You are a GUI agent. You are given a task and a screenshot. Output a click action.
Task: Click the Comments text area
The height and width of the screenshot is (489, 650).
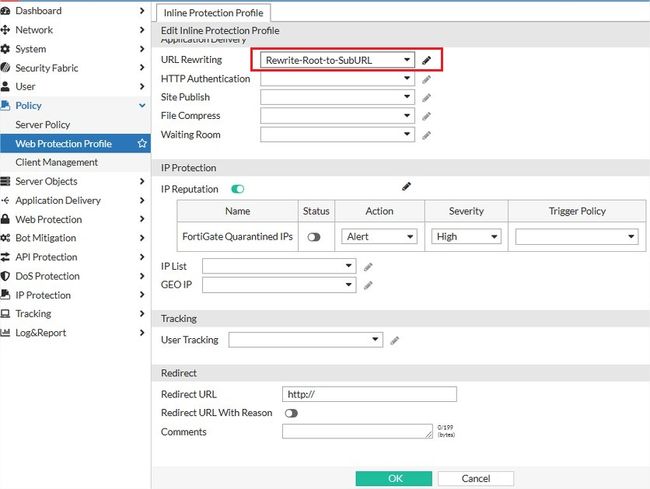[357, 431]
